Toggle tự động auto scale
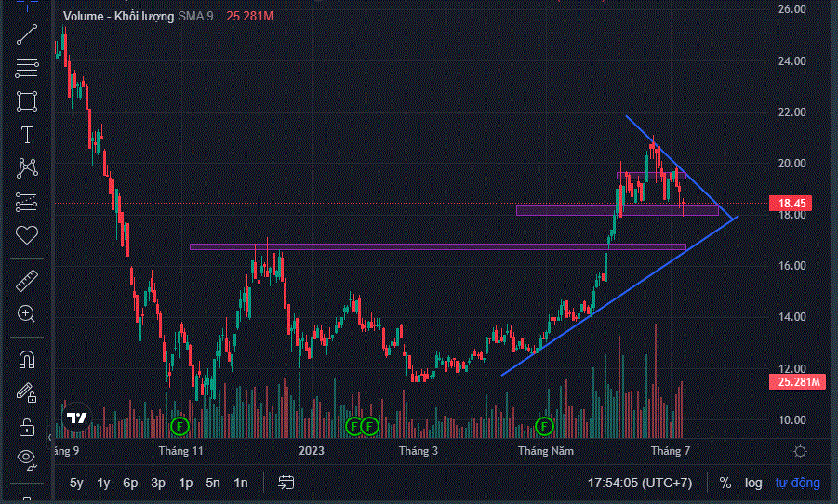This screenshot has height=504, width=838. 797,483
